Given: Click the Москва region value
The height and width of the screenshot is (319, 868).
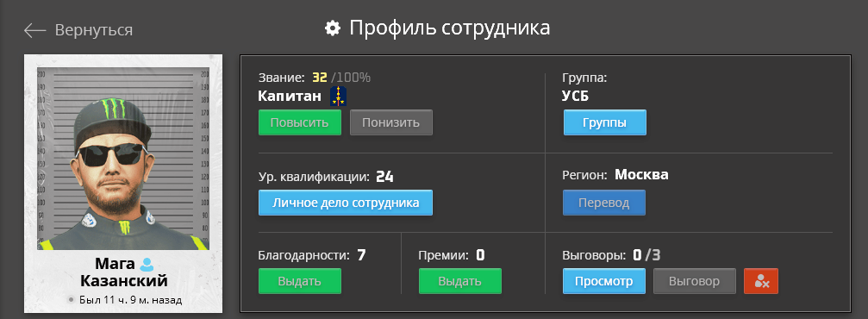Looking at the screenshot, I should (641, 175).
